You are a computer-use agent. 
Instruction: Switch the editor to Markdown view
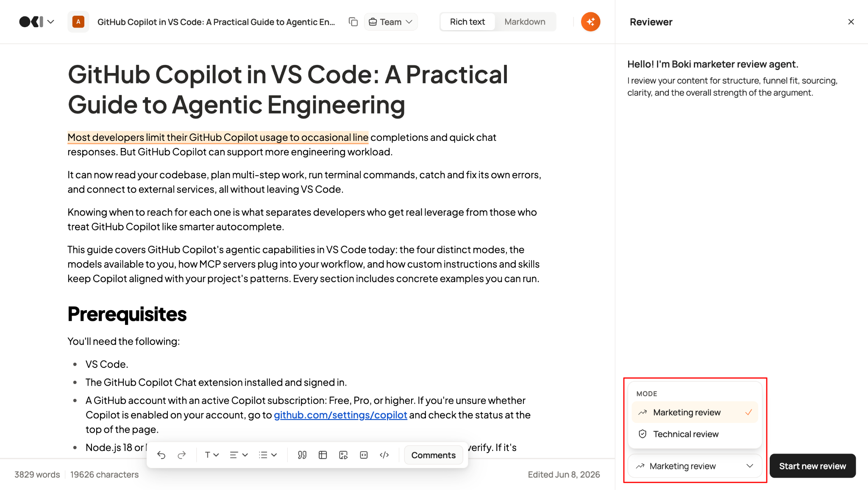[x=525, y=22]
